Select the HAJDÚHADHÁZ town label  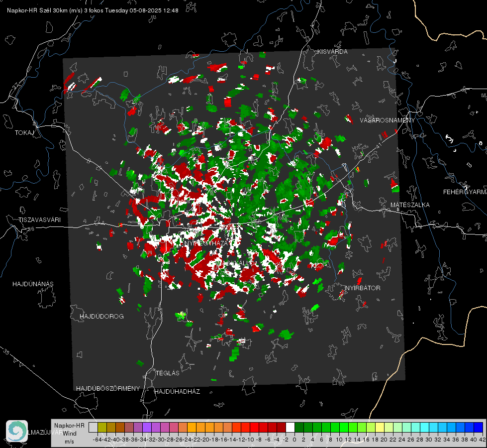point(178,392)
